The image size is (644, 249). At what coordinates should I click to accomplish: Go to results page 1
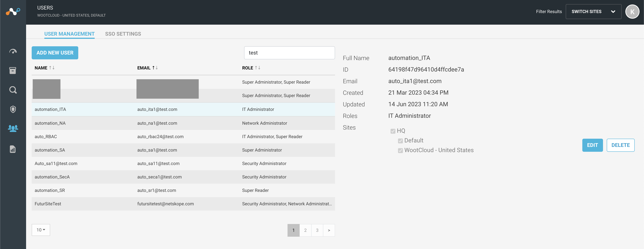pyautogui.click(x=293, y=230)
